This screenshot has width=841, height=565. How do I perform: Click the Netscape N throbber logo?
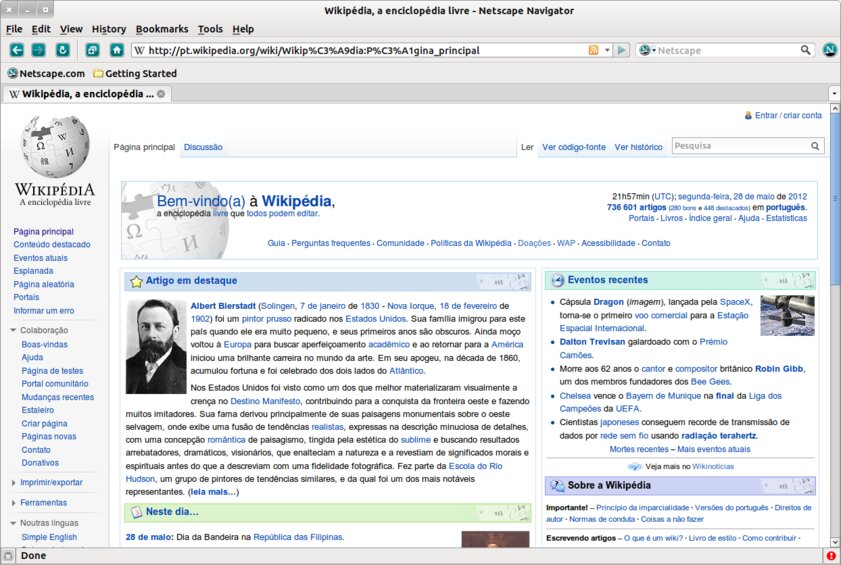tap(830, 50)
